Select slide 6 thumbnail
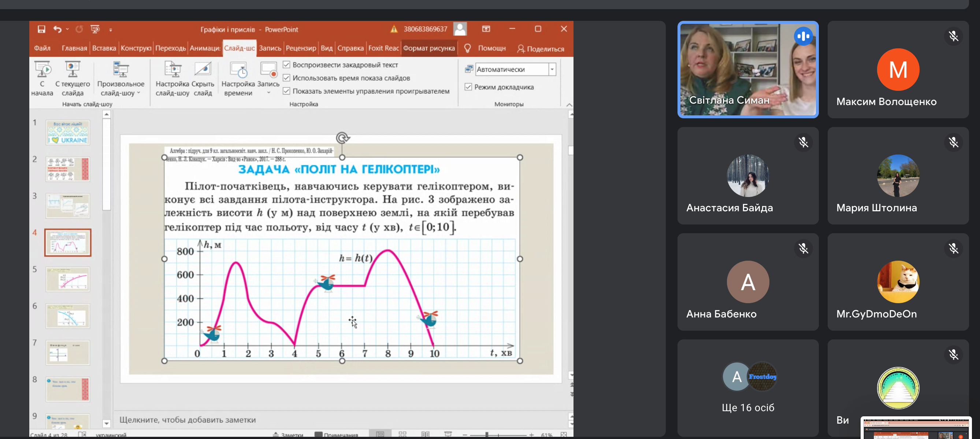Screen dimensions: 980x439 (x=68, y=316)
